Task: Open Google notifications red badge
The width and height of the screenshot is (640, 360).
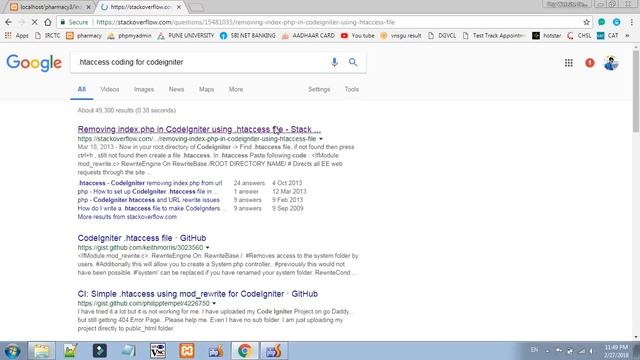Action: click(x=590, y=63)
